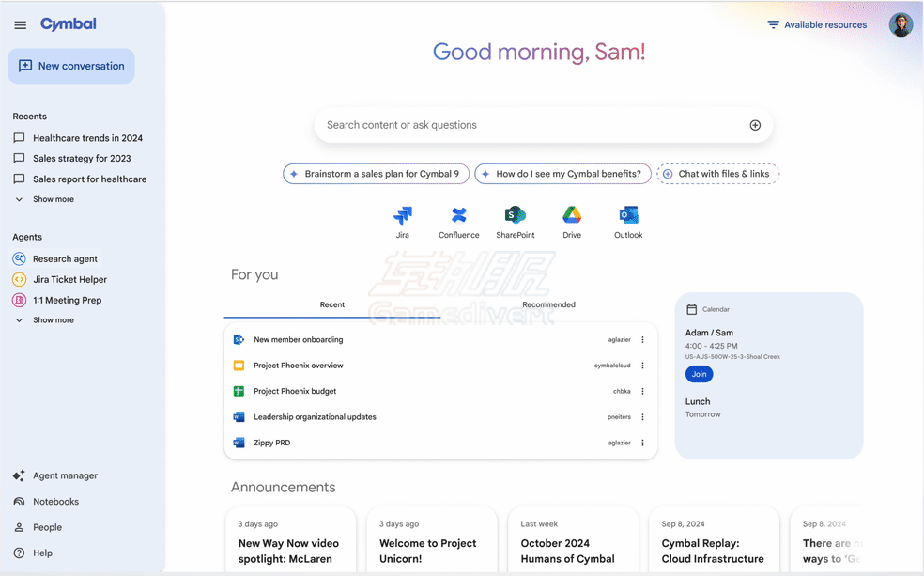Image resolution: width=924 pixels, height=576 pixels.
Task: Open the Jira connector icon
Action: [403, 216]
